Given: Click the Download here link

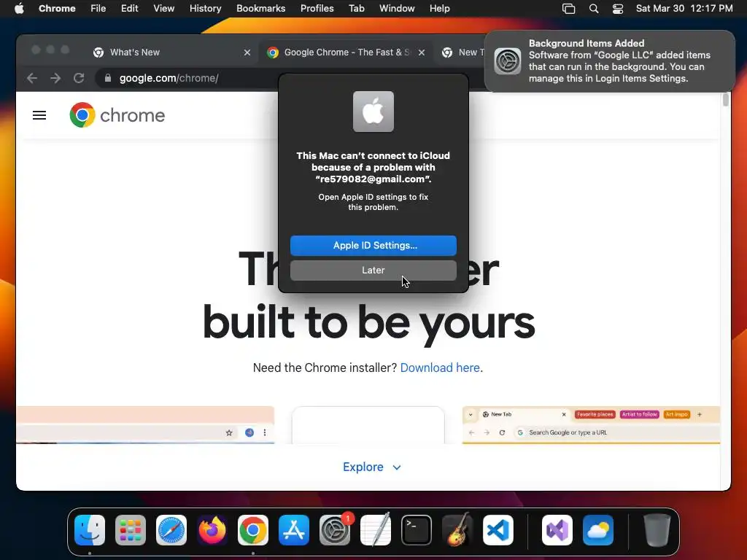Looking at the screenshot, I should (440, 367).
